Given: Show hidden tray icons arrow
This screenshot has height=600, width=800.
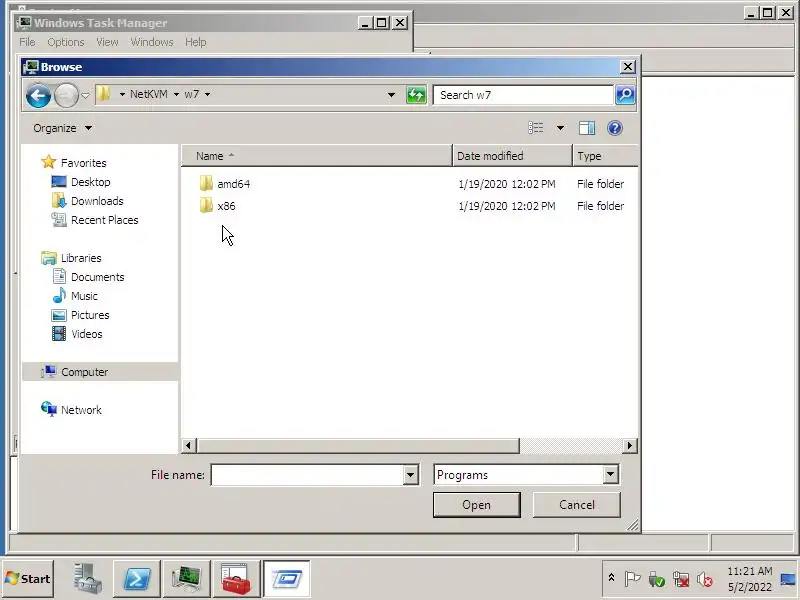Looking at the screenshot, I should coord(611,578).
